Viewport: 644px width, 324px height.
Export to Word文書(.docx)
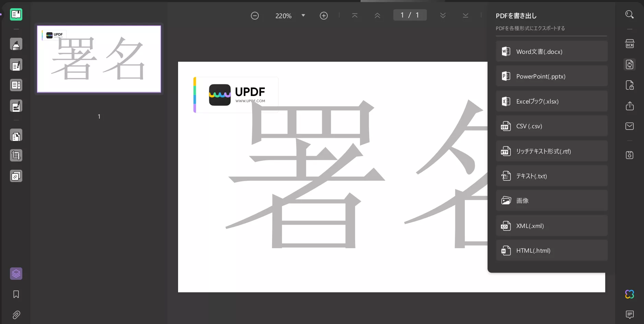tap(552, 51)
